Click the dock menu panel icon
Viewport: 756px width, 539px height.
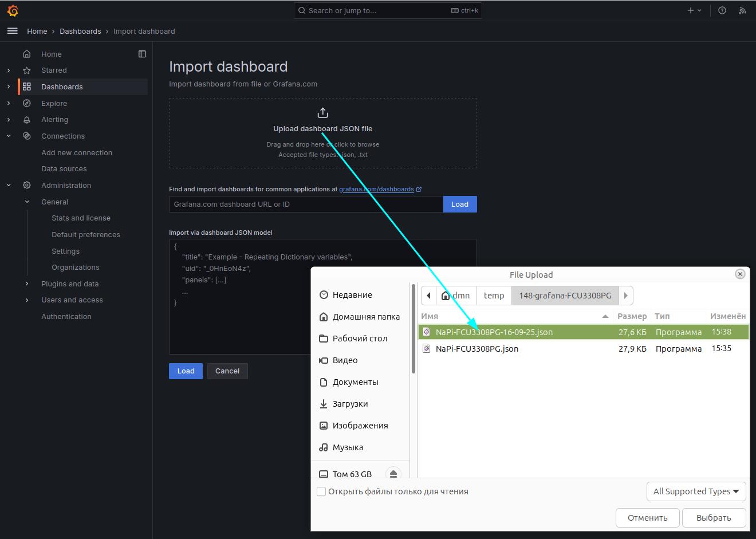pyautogui.click(x=142, y=54)
